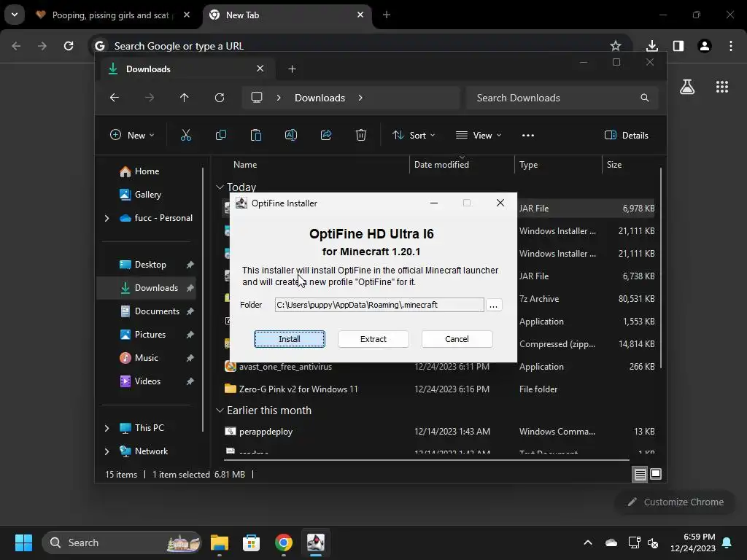Open Chrome downloads icon
This screenshot has height=560, width=747.
[x=651, y=46]
